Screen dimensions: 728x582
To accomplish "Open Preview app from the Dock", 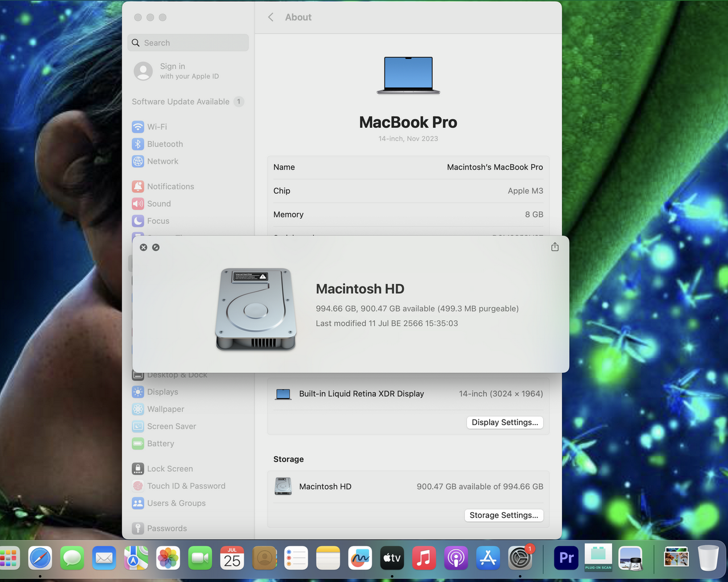I will [x=631, y=558].
